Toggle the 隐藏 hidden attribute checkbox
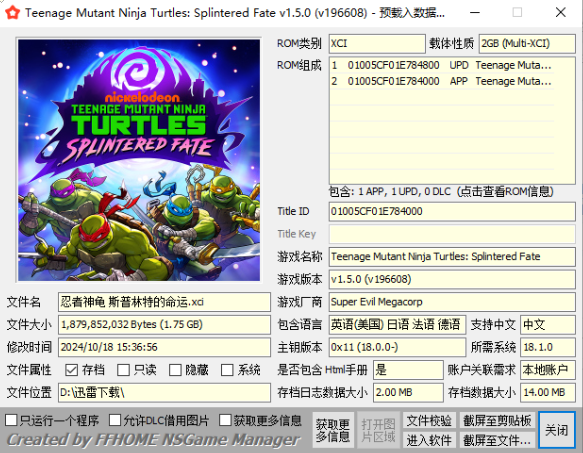This screenshot has height=453, width=583. [175, 370]
